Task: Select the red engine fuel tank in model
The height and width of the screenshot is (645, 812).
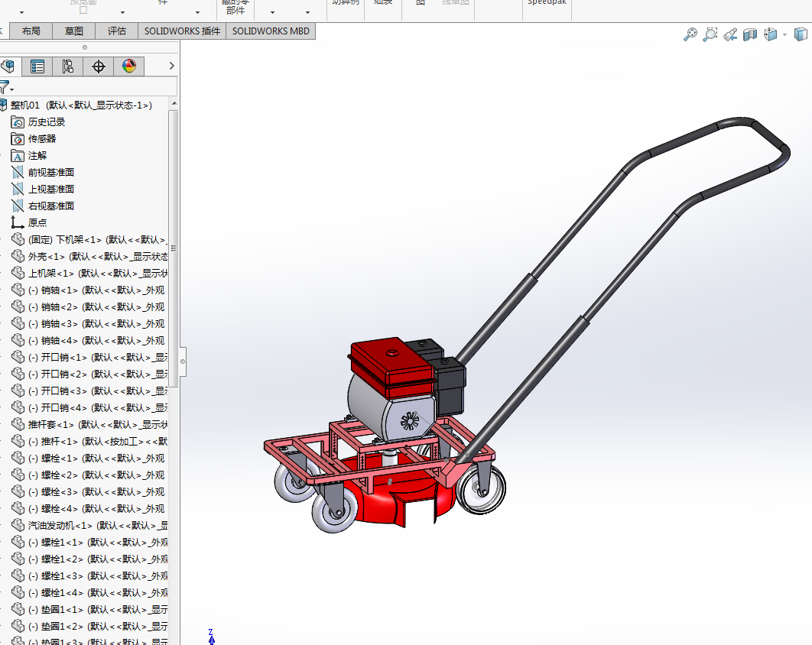Action: (x=392, y=367)
